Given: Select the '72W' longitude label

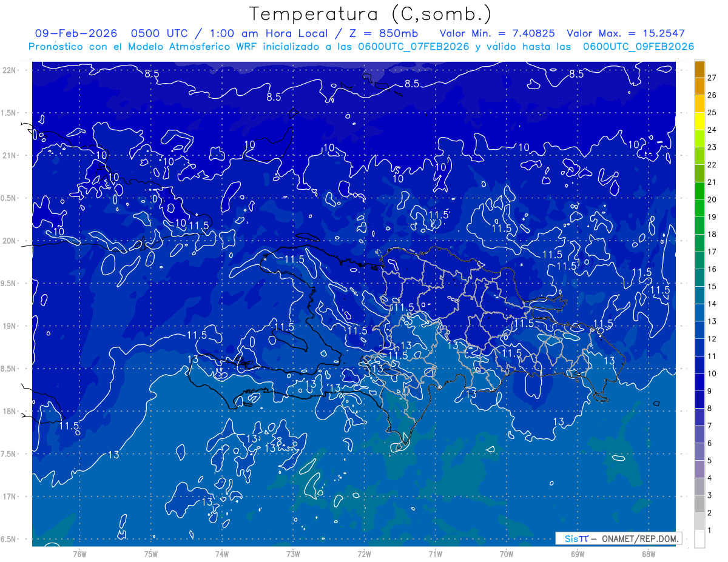Looking at the screenshot, I should pos(364,554).
